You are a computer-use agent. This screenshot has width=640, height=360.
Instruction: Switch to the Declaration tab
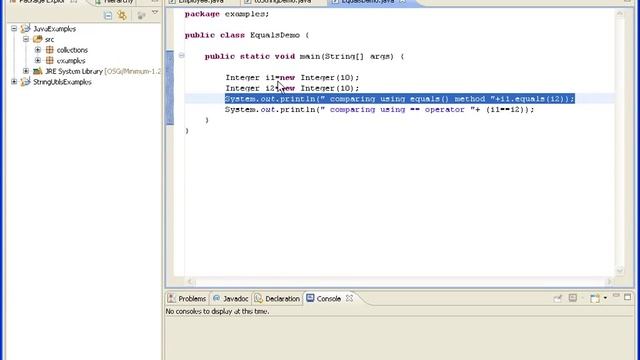[x=277, y=299]
